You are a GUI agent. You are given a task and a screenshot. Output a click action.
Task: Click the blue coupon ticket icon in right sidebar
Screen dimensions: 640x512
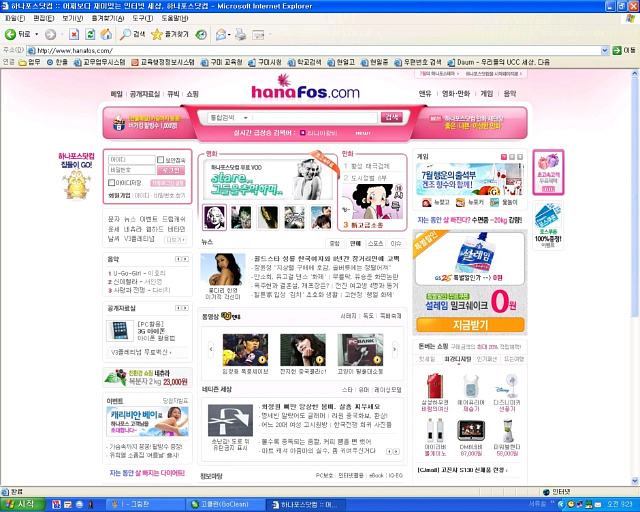pyautogui.click(x=548, y=216)
